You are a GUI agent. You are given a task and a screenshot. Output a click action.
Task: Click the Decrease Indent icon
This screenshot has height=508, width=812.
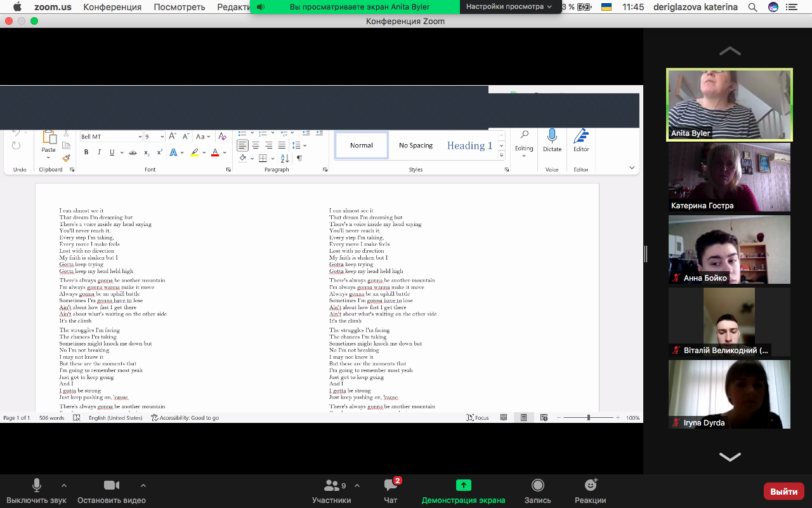[x=306, y=133]
